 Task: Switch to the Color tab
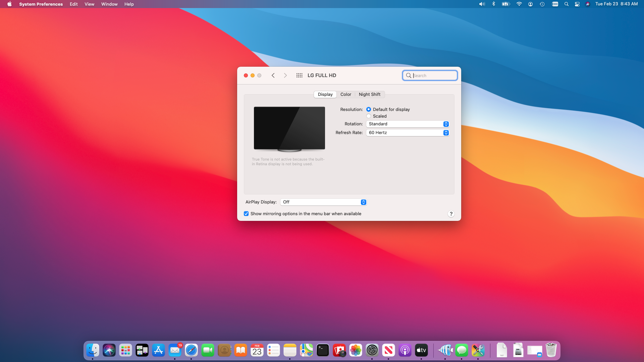(345, 95)
